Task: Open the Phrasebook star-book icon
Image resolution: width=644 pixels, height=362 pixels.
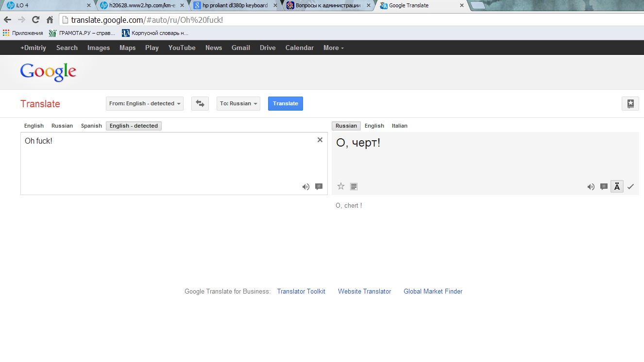Action: [x=630, y=103]
